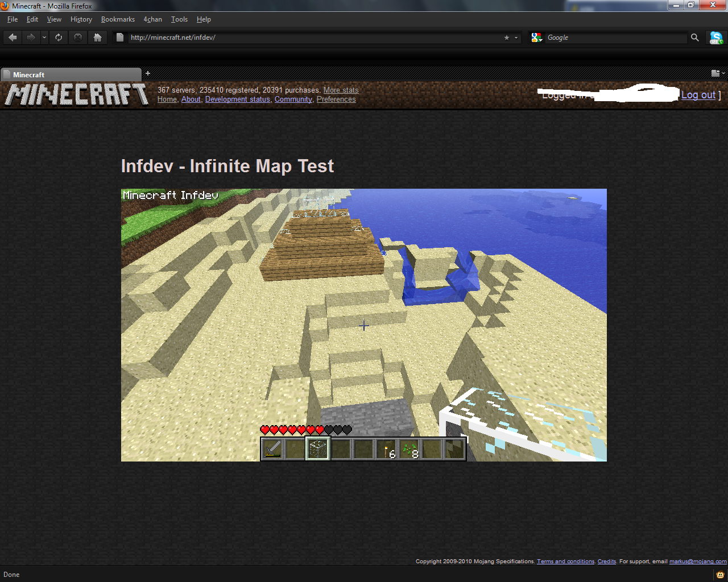
Task: Open the Development status link
Action: [237, 99]
